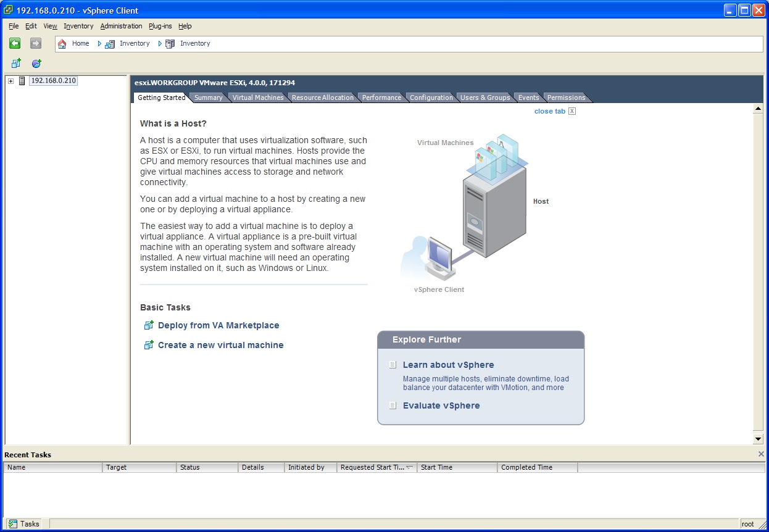The height and width of the screenshot is (532, 769).
Task: Click the Basic Tasks heading
Action: (x=165, y=307)
